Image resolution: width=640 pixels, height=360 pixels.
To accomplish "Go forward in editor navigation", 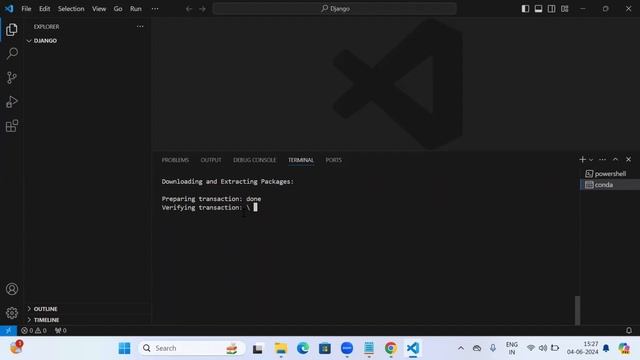I will tap(202, 9).
